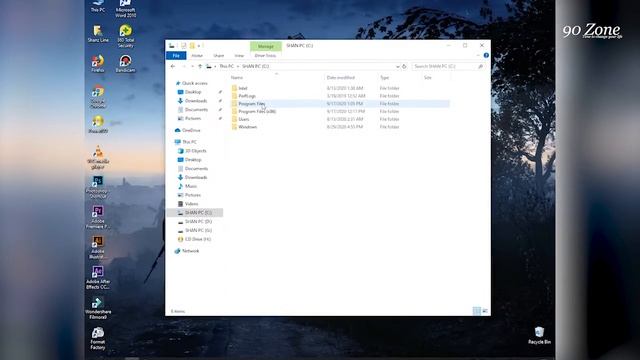
Task: Open Music in the navigation pane
Action: pos(191,186)
